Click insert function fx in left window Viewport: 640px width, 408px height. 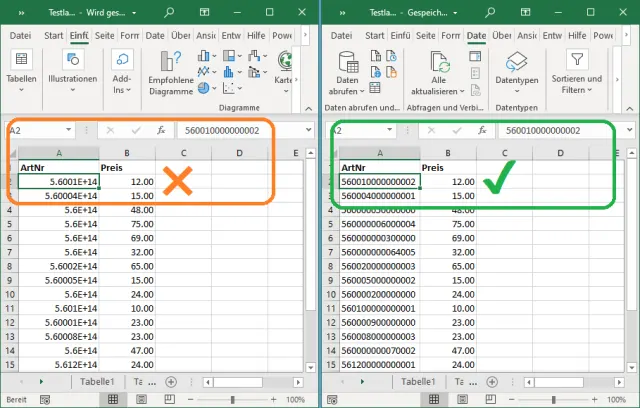[x=161, y=130]
